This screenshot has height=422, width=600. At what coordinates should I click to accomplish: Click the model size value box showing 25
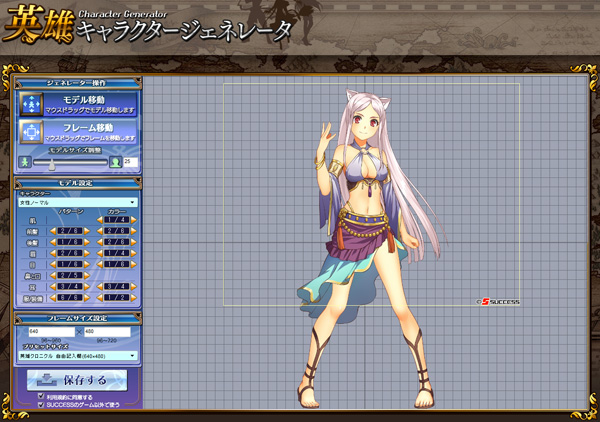pos(130,162)
